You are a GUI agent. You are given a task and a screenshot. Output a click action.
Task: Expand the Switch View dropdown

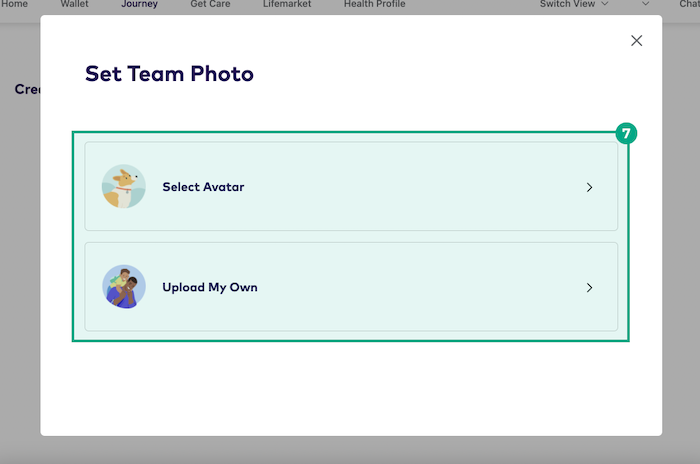coord(574,4)
